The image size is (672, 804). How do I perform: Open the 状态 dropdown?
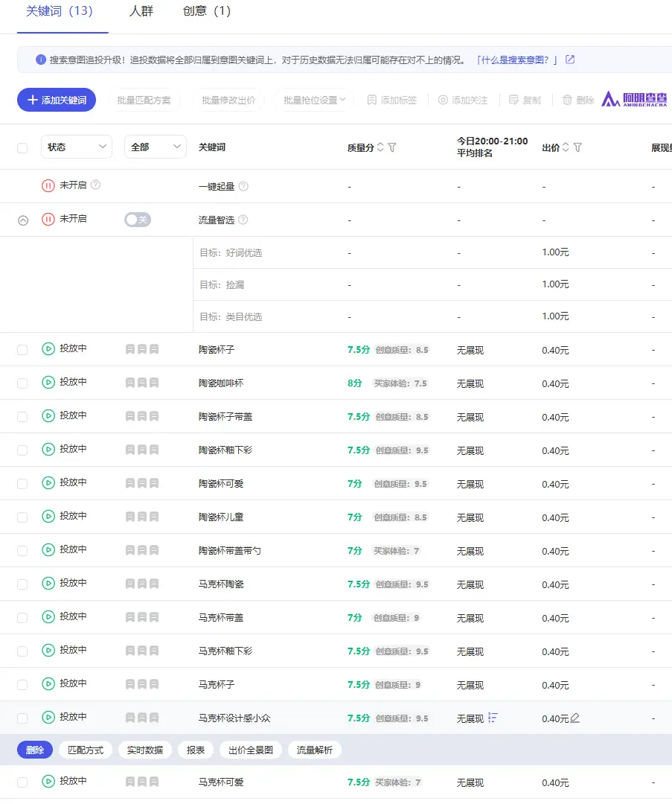[x=76, y=147]
